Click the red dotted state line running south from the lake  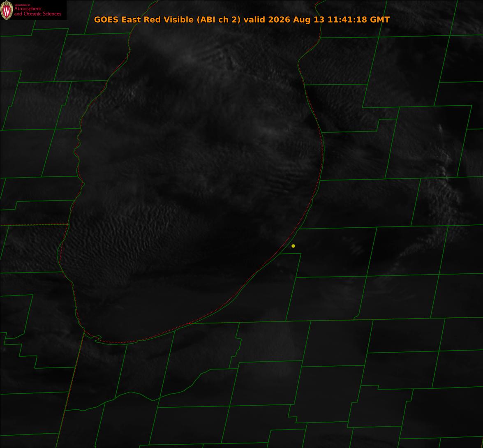71,390
